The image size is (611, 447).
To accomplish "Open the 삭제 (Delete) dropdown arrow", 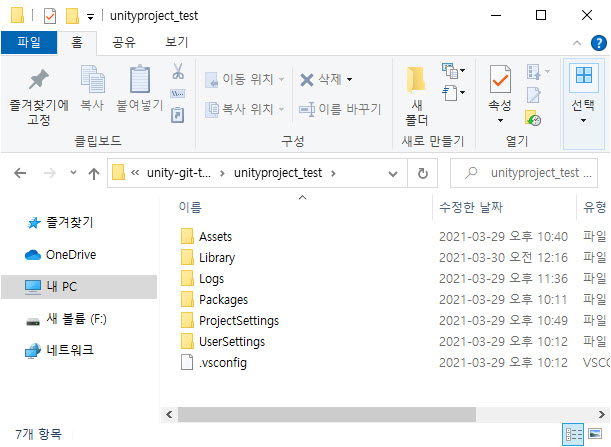I will [x=350, y=80].
